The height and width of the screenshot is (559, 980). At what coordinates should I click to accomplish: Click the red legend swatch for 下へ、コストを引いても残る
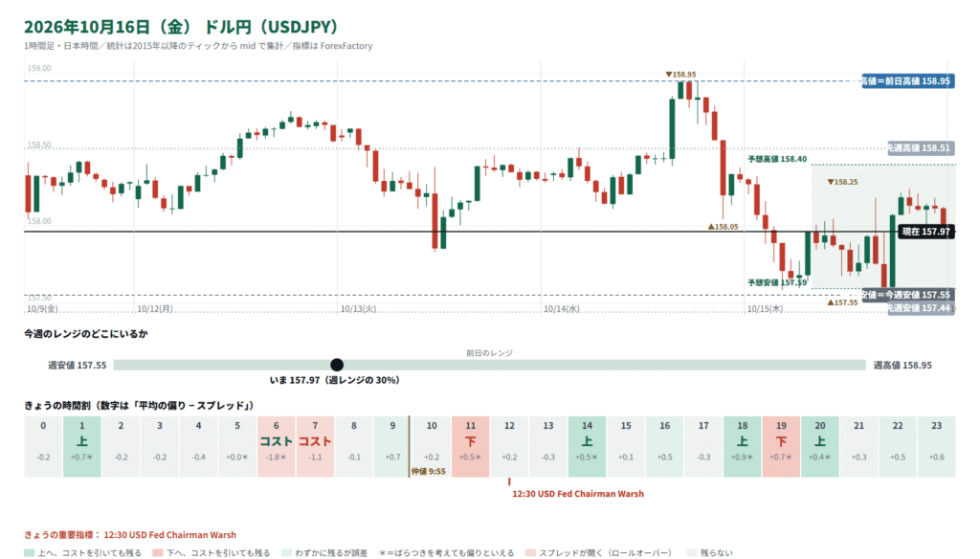point(158,552)
